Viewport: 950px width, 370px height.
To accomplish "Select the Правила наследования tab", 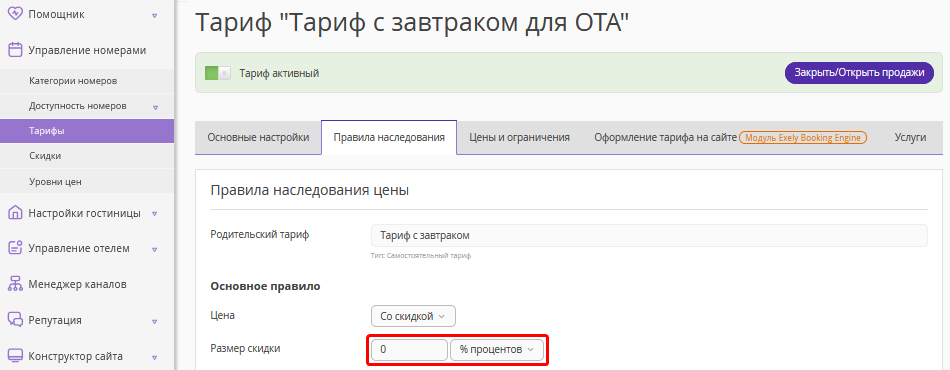I will click(389, 137).
